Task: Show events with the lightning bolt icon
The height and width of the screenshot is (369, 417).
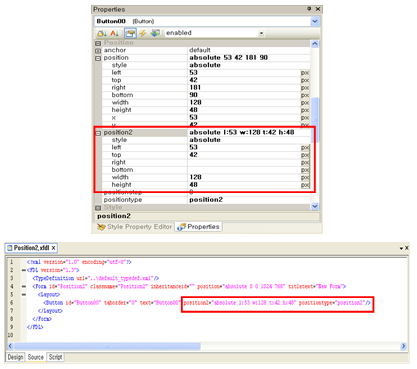Action: pos(143,33)
